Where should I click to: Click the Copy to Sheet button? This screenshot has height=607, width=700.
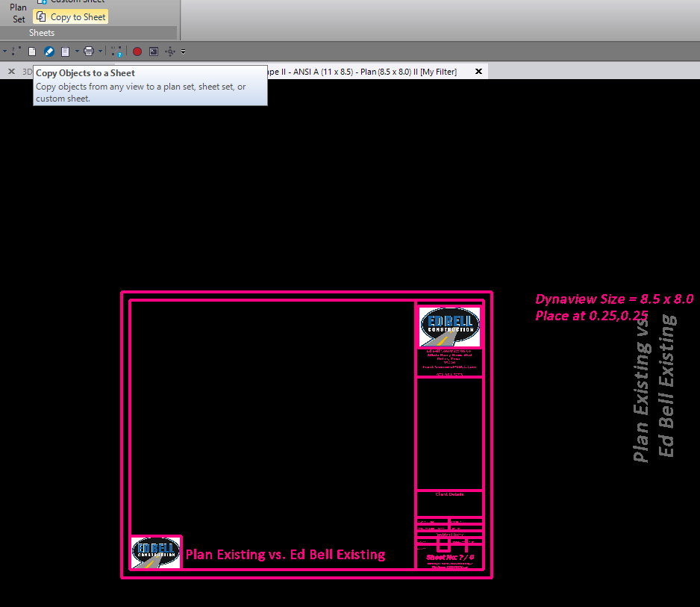click(x=71, y=16)
